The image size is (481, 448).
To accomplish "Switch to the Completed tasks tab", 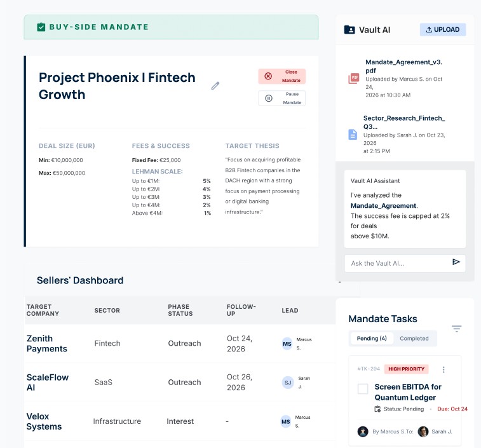I will click(414, 339).
